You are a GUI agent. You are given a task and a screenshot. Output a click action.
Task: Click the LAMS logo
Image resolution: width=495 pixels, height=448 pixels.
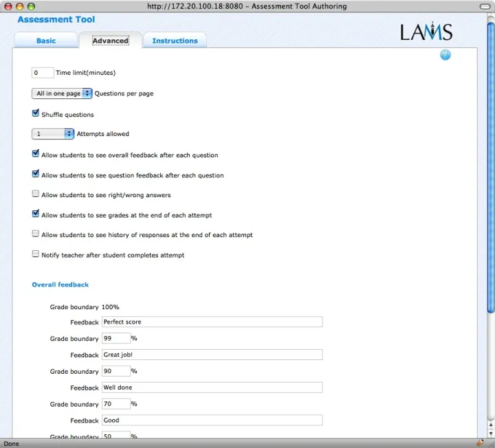click(x=426, y=32)
